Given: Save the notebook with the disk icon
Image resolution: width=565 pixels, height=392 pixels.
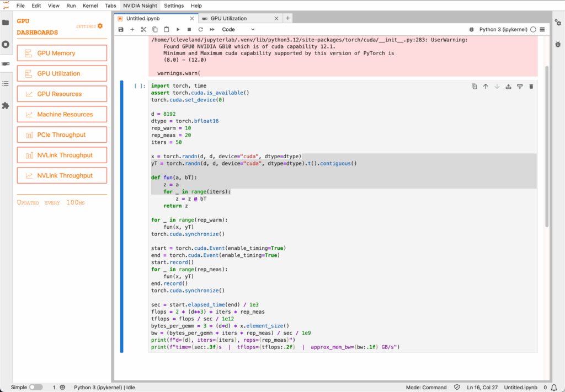Looking at the screenshot, I should (121, 29).
